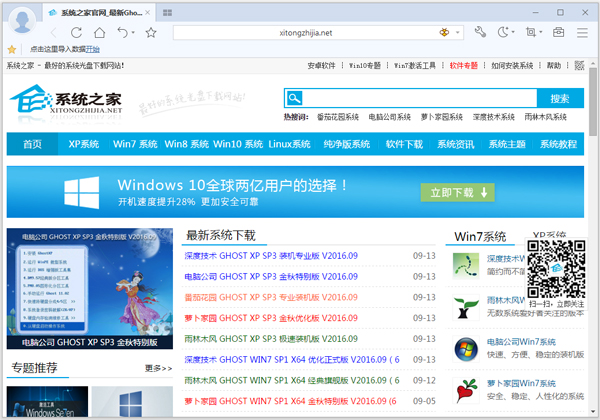Switch to the Win7系统 tab heading
Viewport: 600px width, 420px height.
[x=481, y=237]
